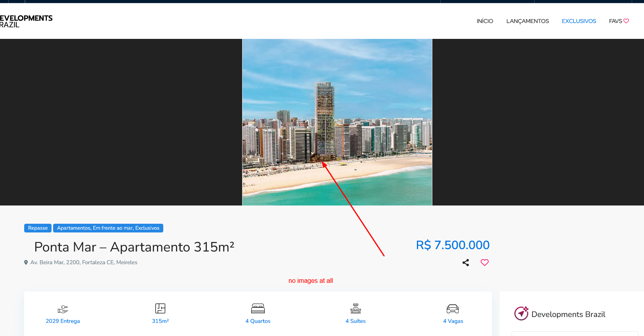Click the 4 Suítes label
Screen dimensions: 644x336
click(355, 321)
